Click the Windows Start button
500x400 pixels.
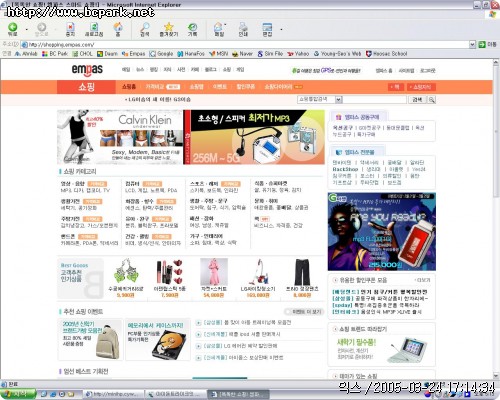click(18, 394)
